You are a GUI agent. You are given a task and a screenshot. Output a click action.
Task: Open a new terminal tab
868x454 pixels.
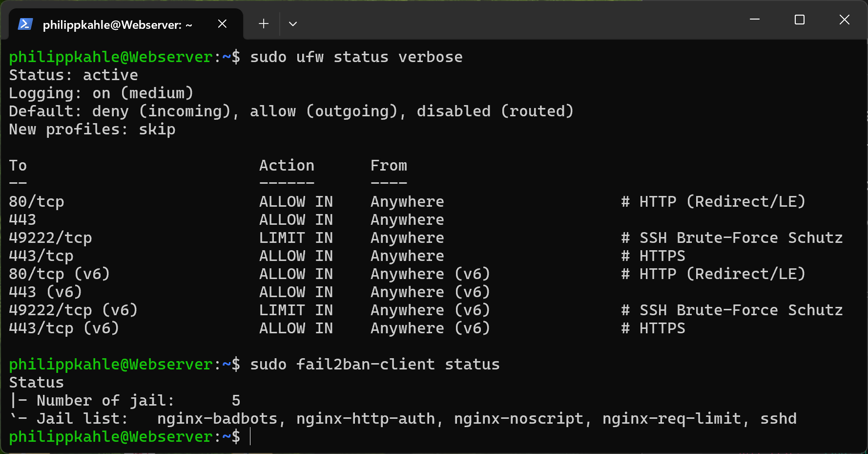point(264,23)
